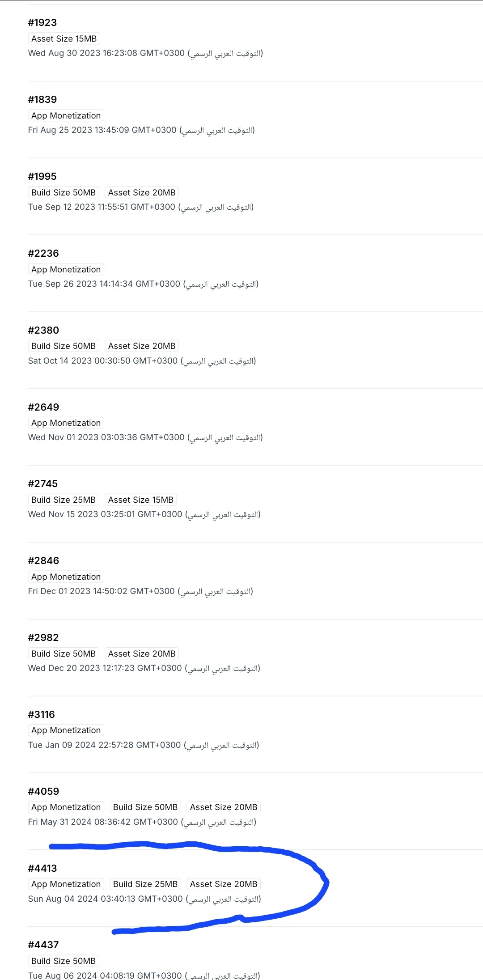Open entry #2846
This screenshot has height=980, width=483.
[x=43, y=561]
